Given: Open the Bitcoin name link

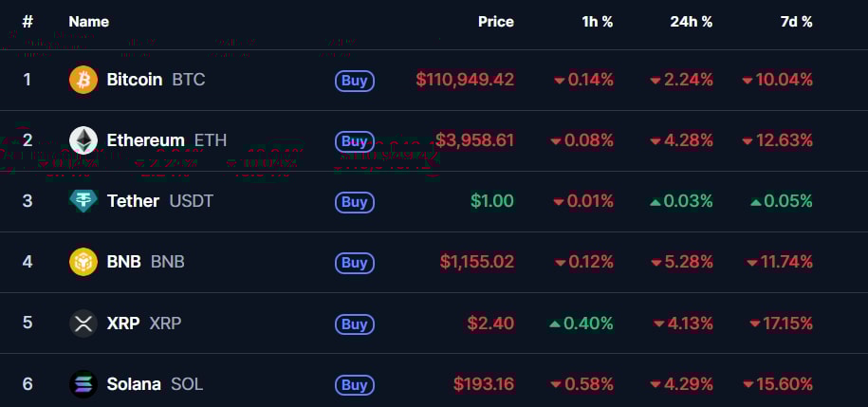Looking at the screenshot, I should 135,80.
